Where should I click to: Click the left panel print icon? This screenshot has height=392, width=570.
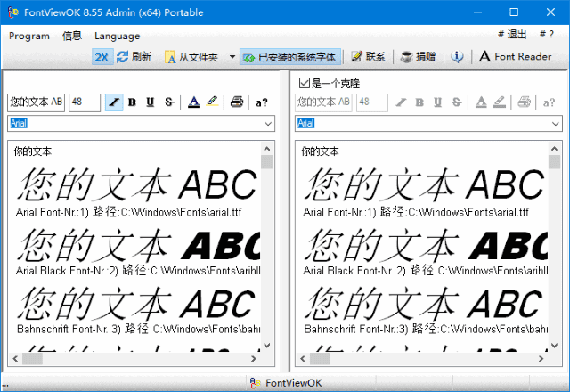pos(237,102)
